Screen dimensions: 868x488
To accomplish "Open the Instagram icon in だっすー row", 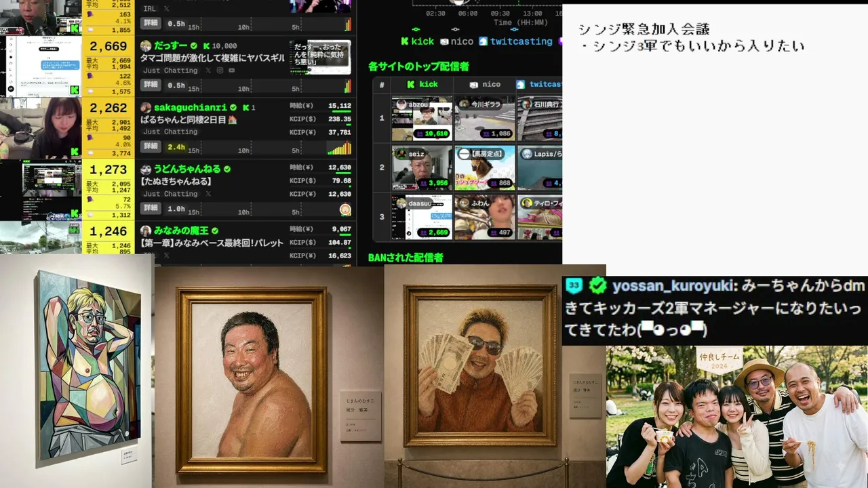I will click(x=220, y=70).
